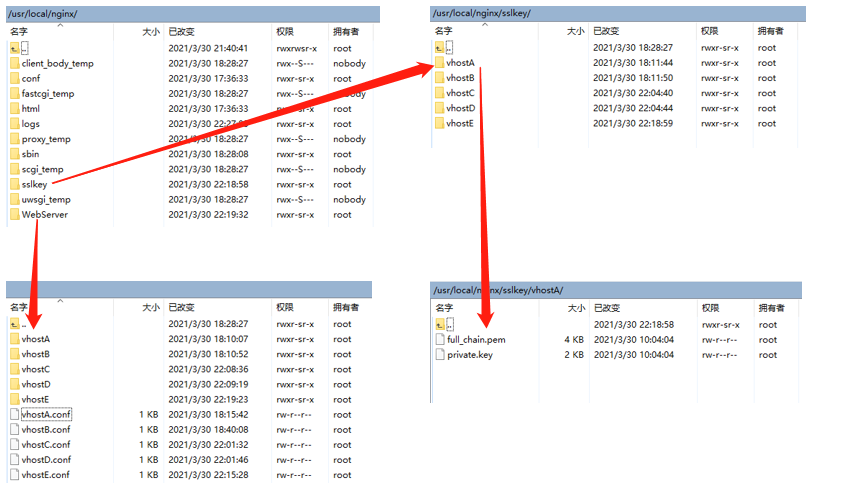Select the uwsgi_temp folder icon
Screen dimensions: 850x498
point(15,199)
